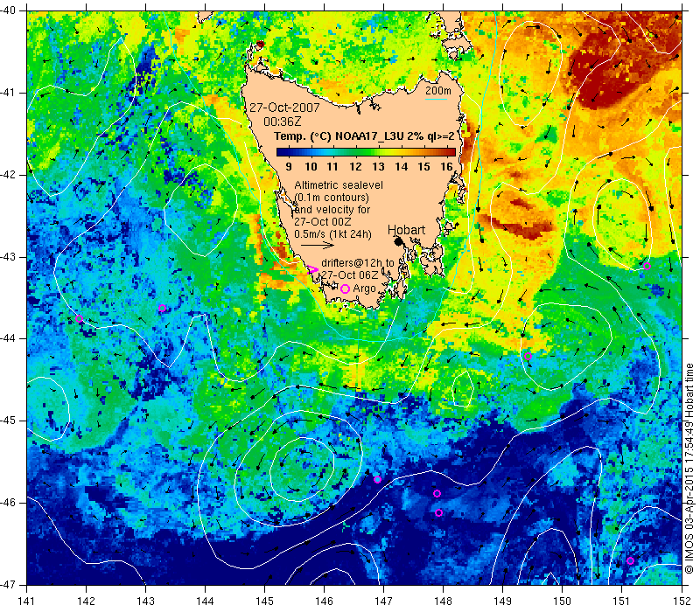Click the '152' longitude axis label
Viewport: 700px width, 612px height.
pos(682,601)
